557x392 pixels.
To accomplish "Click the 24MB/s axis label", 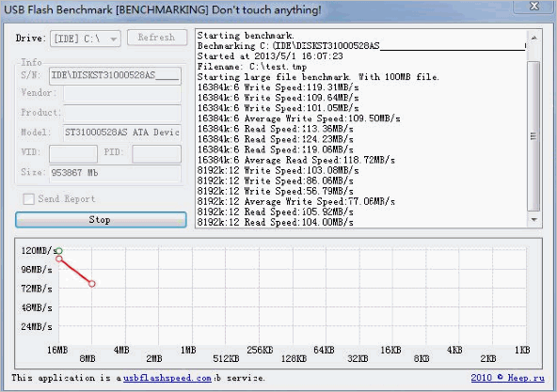I will click(37, 326).
